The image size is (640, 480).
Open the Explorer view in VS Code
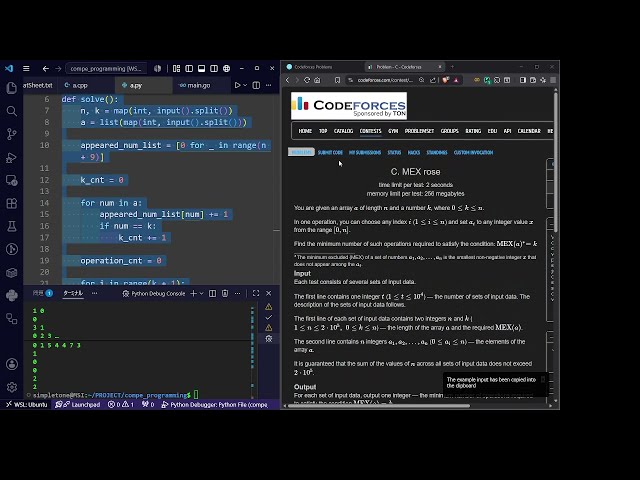coord(11,88)
